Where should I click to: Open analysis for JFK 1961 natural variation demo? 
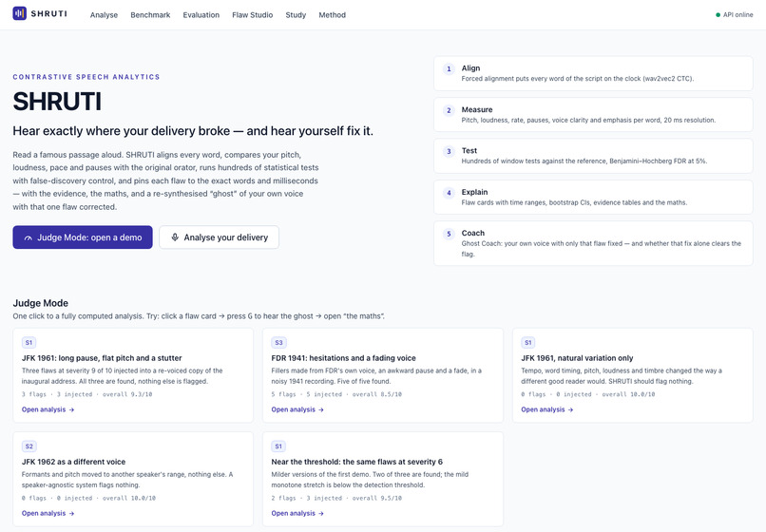point(547,409)
